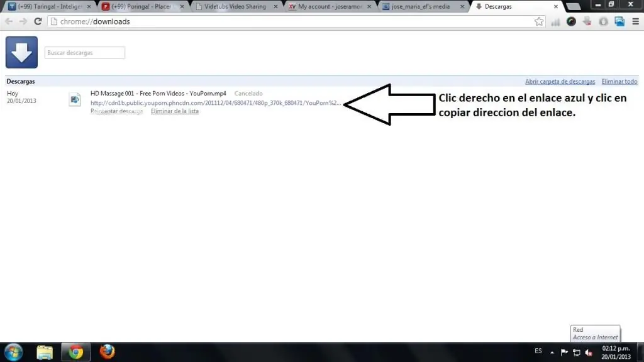Image resolution: width=644 pixels, height=362 pixels.
Task: Show hidden tray icons arrow
Action: (x=552, y=352)
